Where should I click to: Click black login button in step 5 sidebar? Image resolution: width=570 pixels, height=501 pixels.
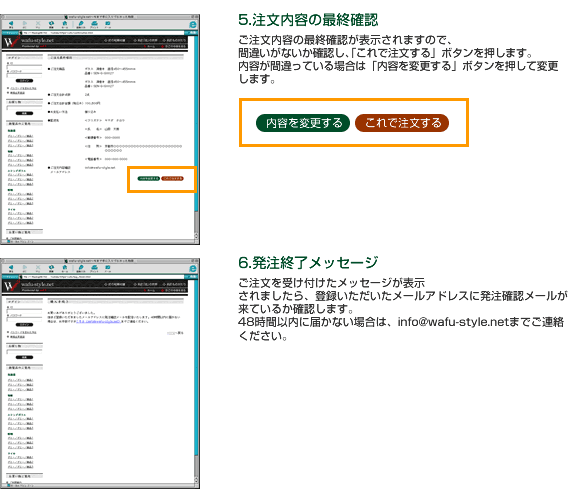[24, 81]
